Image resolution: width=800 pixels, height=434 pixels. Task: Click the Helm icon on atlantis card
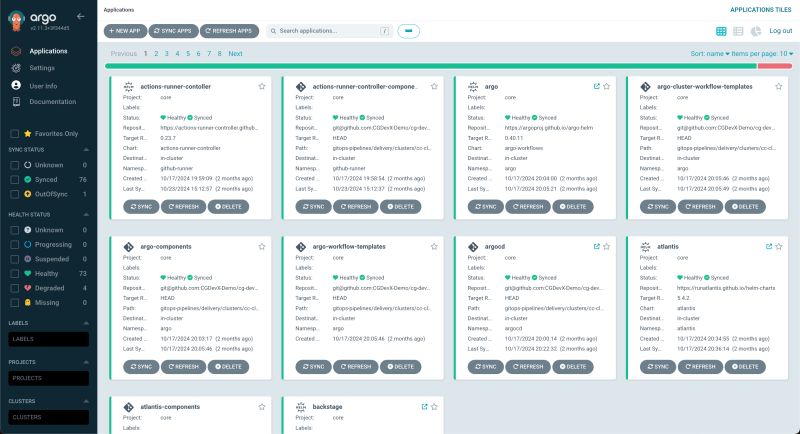tap(645, 246)
